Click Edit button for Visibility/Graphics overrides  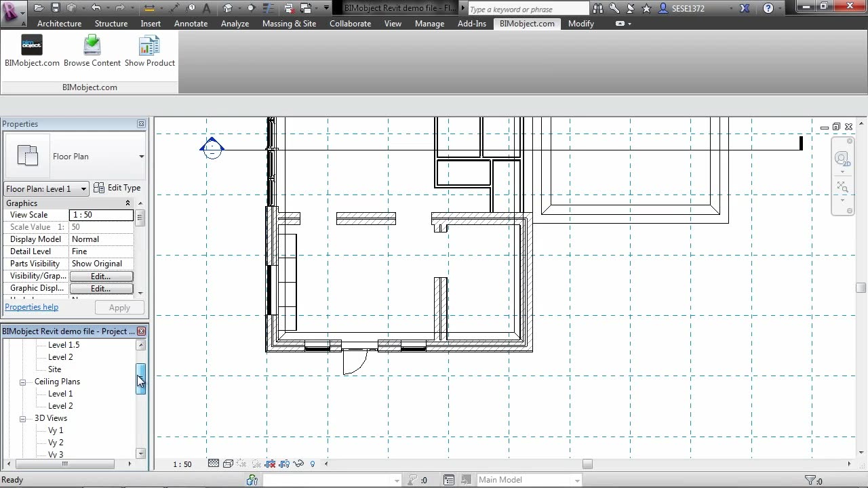[101, 276]
